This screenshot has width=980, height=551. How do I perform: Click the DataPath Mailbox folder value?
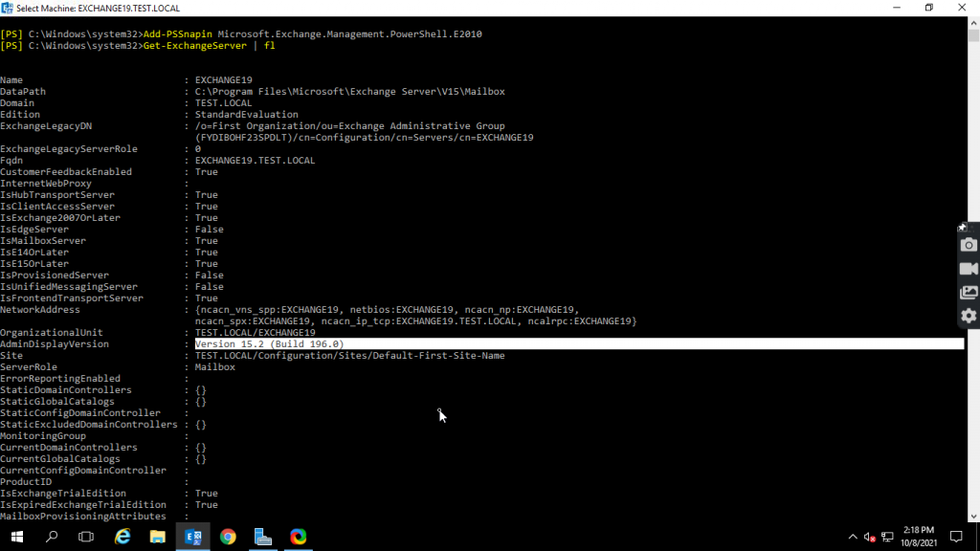(x=350, y=92)
